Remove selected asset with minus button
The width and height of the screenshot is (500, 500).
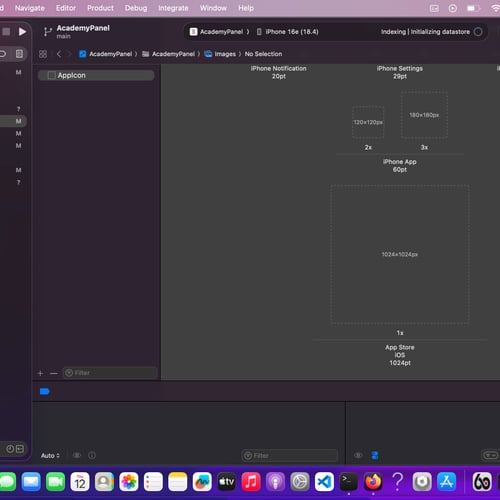[53, 373]
